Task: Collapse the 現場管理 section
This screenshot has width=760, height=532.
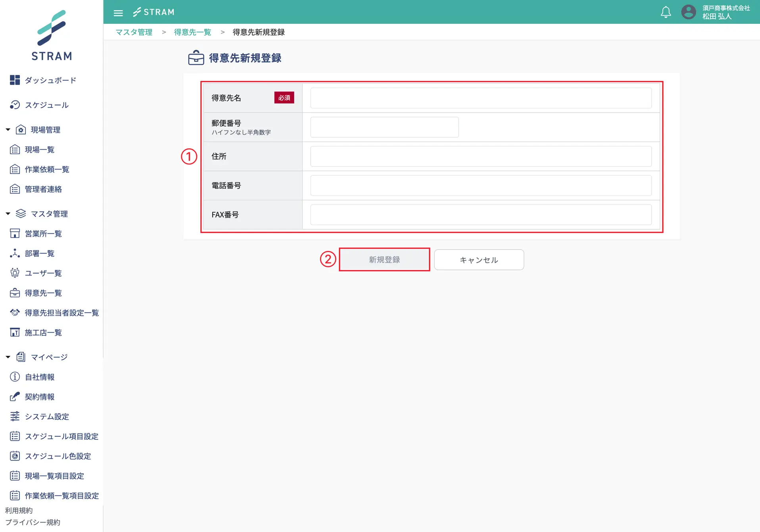Action: click(8, 130)
